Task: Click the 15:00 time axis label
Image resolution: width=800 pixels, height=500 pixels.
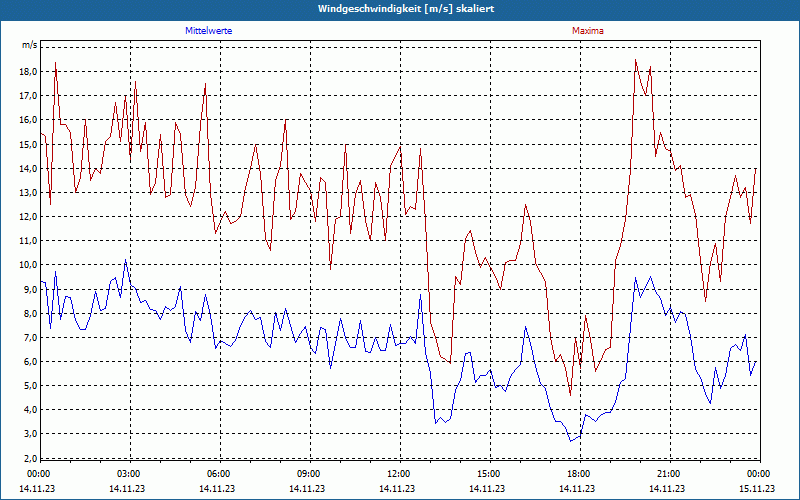Action: (x=488, y=474)
